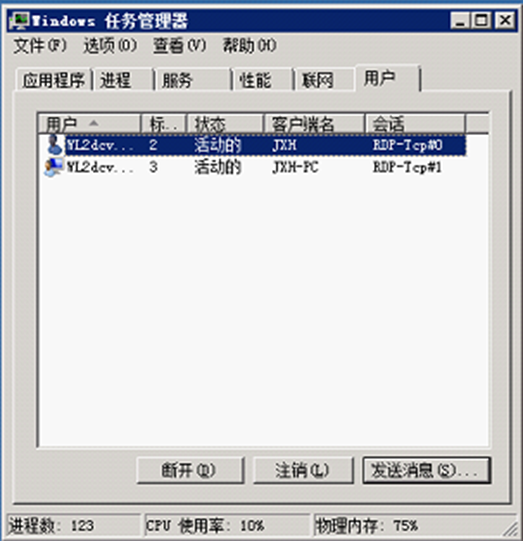
Task: Click the Task Manager title bar icon
Action: coord(19,21)
